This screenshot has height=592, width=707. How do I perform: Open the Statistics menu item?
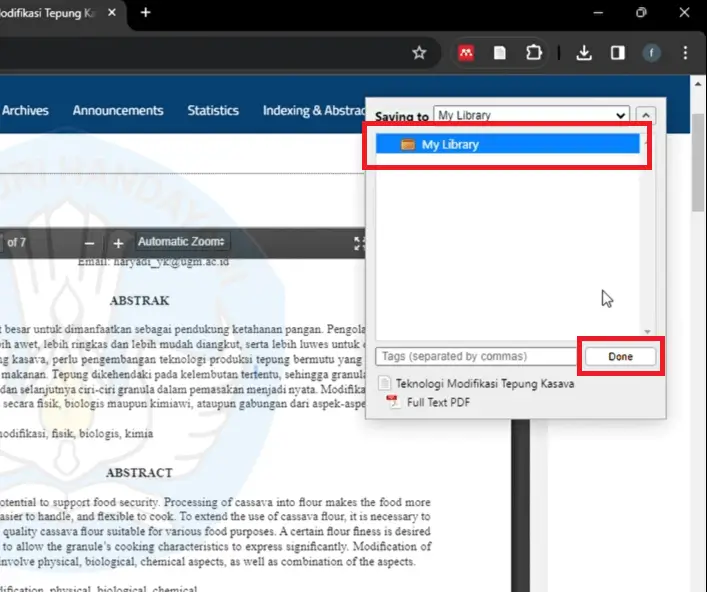click(x=213, y=110)
